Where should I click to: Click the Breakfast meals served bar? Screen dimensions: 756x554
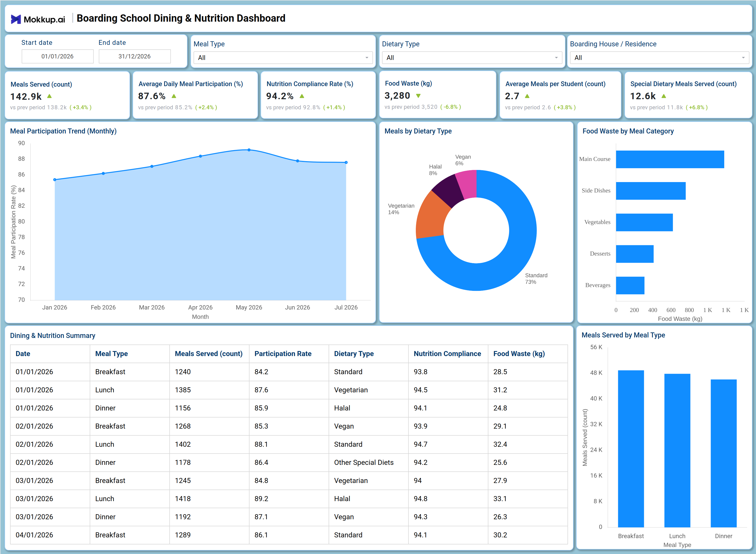click(x=631, y=449)
